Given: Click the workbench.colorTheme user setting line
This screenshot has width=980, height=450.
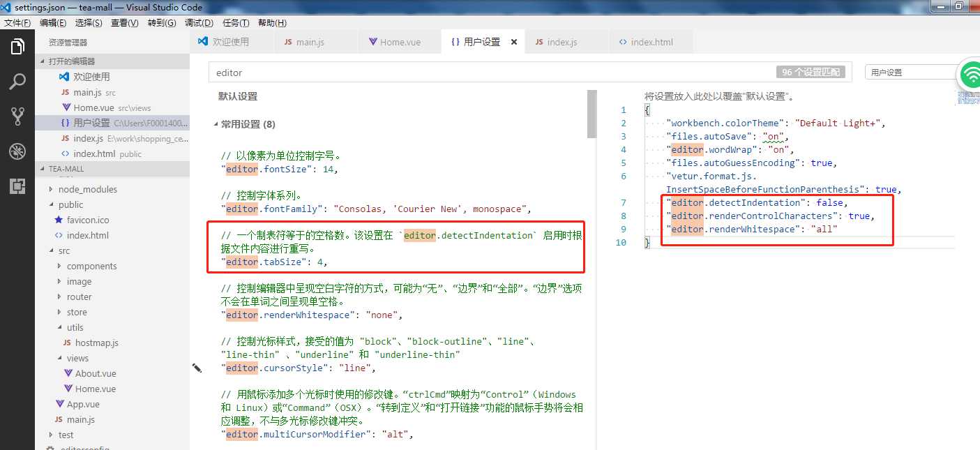Looking at the screenshot, I should tap(776, 123).
